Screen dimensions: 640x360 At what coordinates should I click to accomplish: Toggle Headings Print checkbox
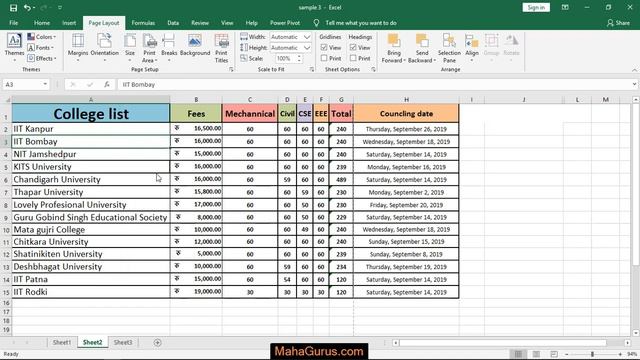[x=353, y=58]
